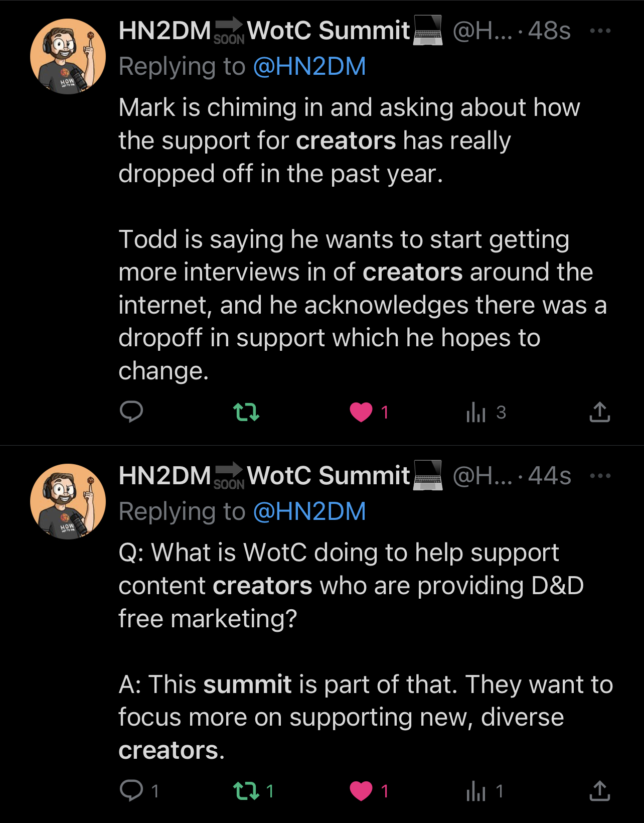Open the display name on the first tweet
Viewport: 644px width, 823px height.
265,31
